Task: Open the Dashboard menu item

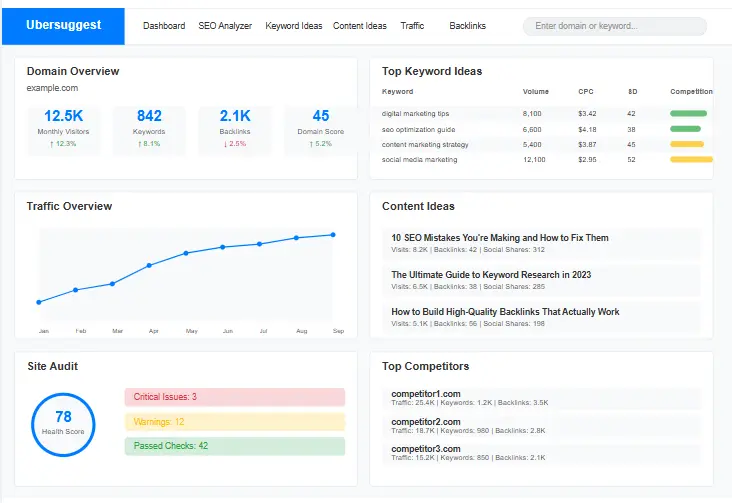Action: pyautogui.click(x=164, y=26)
